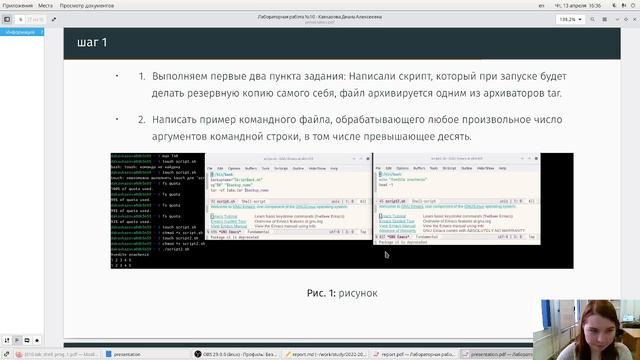Click the text starting 'Написать пример командного файла'
The width and height of the screenshot is (640, 360).
click(x=357, y=128)
